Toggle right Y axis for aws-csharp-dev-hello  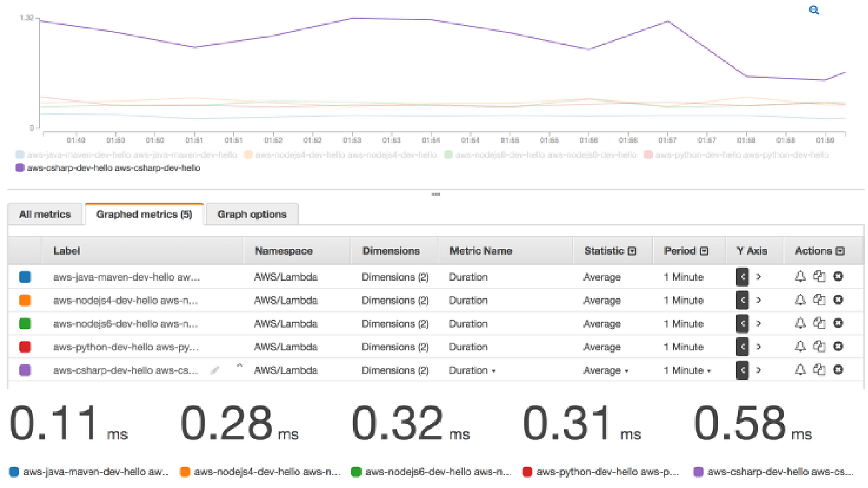[759, 370]
